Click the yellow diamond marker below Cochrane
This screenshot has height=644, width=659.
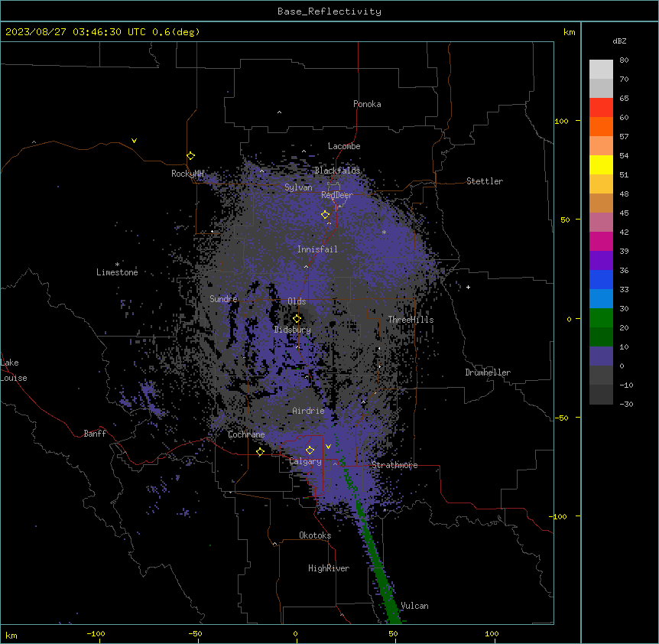point(260,452)
